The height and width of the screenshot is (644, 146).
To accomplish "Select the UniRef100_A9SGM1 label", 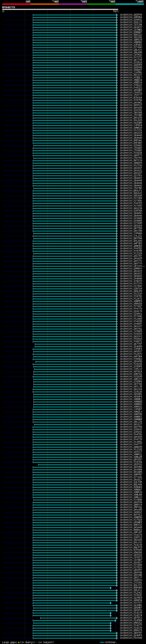I will coord(131,394).
